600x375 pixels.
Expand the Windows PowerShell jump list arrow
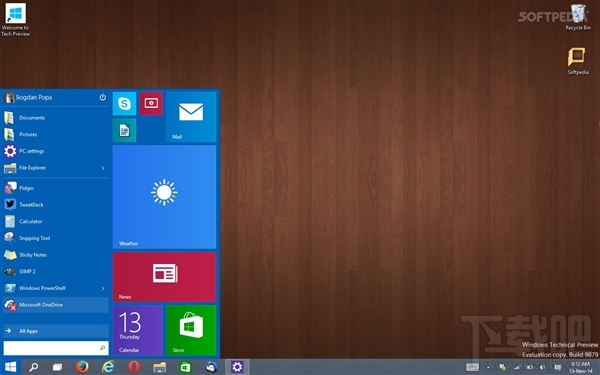103,288
